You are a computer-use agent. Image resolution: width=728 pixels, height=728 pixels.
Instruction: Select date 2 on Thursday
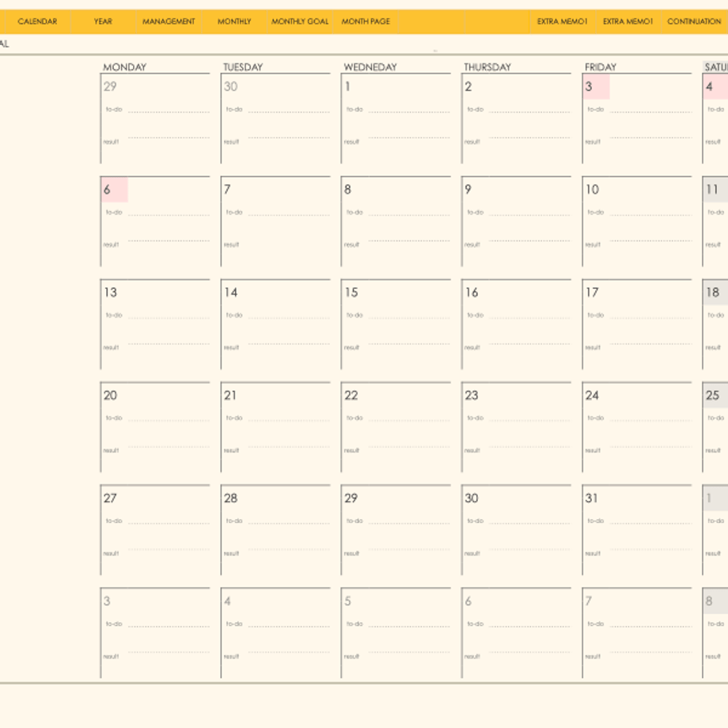pos(468,86)
